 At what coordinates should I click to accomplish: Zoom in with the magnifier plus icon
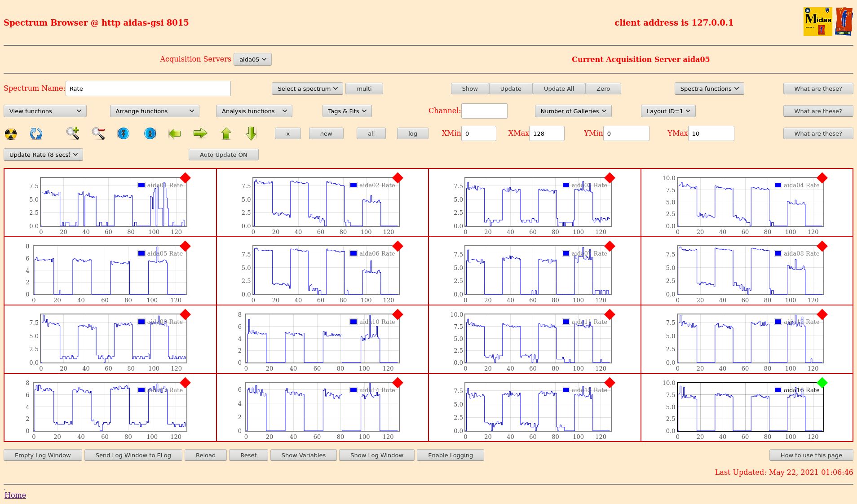point(73,133)
